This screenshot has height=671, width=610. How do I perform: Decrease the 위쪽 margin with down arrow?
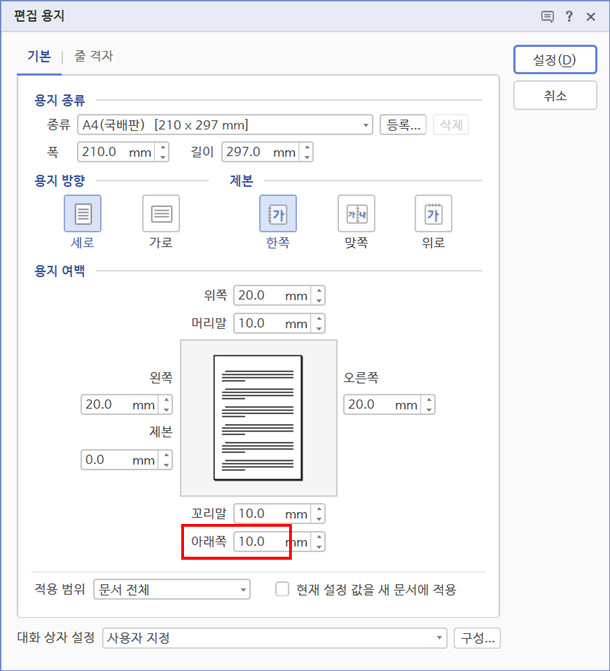[x=319, y=300]
